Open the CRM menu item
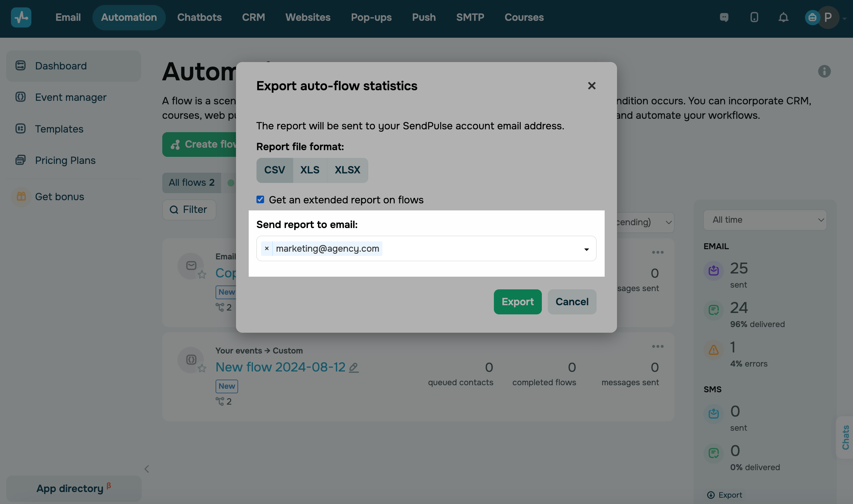Viewport: 853px width, 504px height. [253, 17]
